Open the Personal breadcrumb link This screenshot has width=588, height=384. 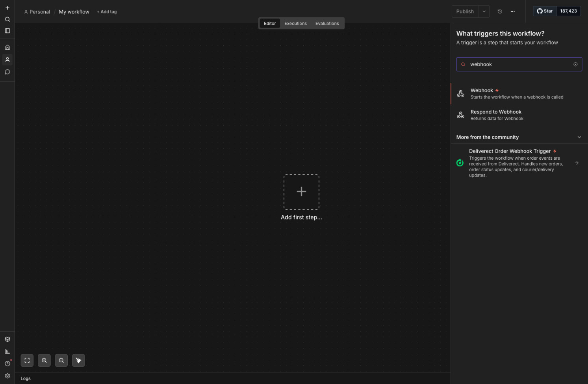[x=37, y=12]
